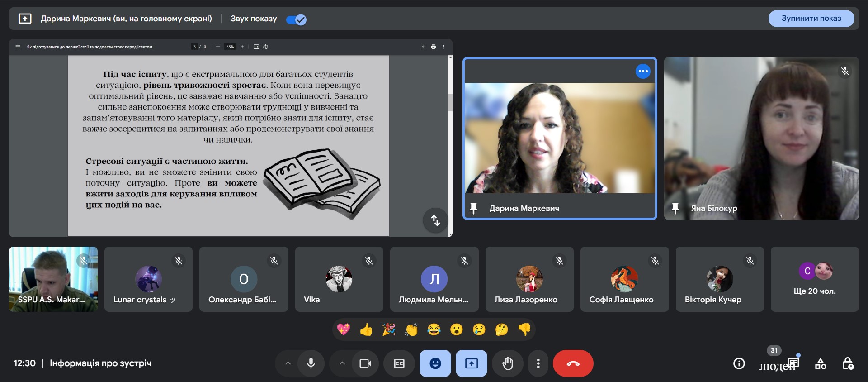
Task: Click the Stop presenting button 'Зупинити показ'
Action: click(811, 19)
